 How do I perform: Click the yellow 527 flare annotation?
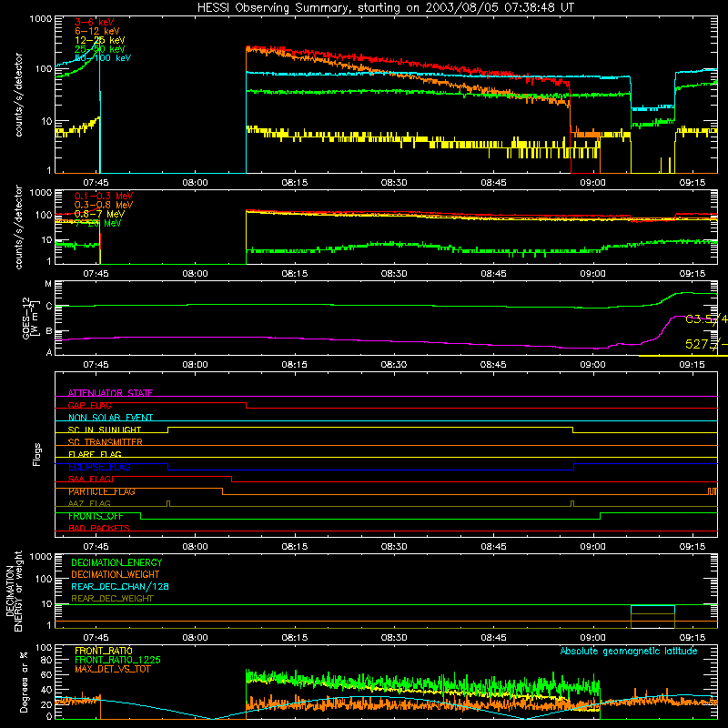[x=706, y=344]
